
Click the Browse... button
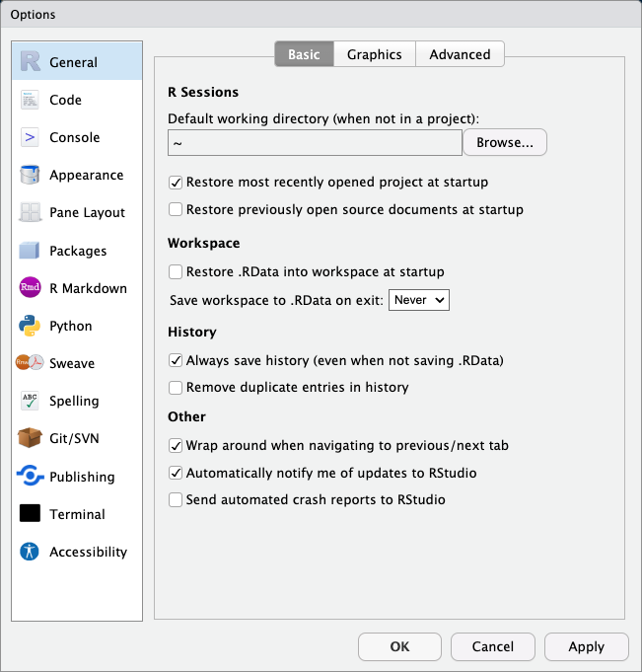505,143
